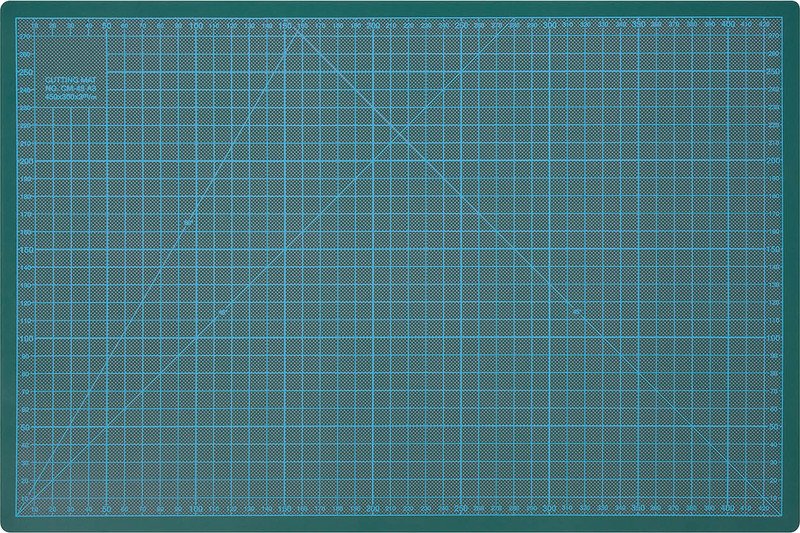
Task: Click the "200" mark on the bottom ruler
Action: pyautogui.click(x=372, y=509)
